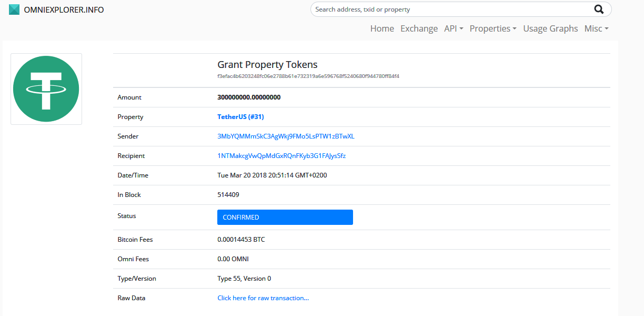
Task: Click the Tether token logo image
Action: 46,89
